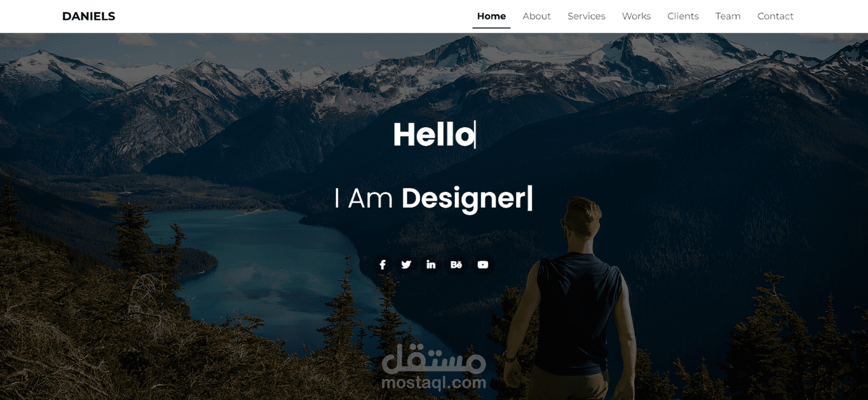This screenshot has height=400, width=868.
Task: Navigate to the Clients section
Action: pyautogui.click(x=683, y=17)
